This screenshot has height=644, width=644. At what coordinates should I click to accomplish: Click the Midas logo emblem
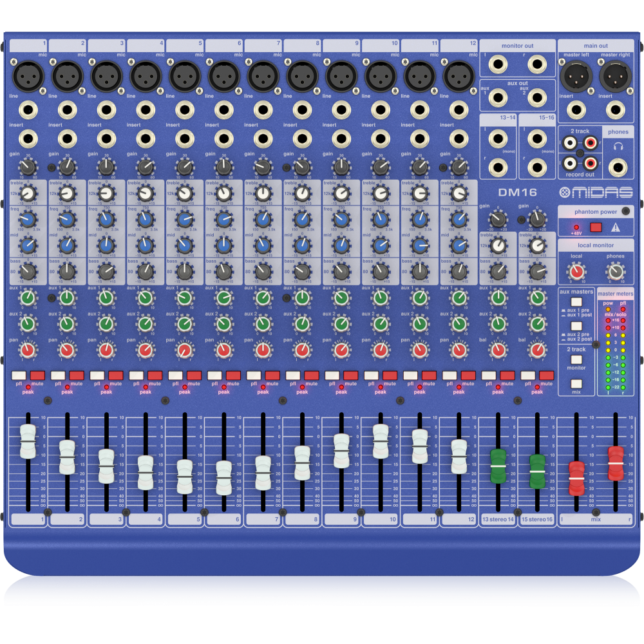click(565, 192)
